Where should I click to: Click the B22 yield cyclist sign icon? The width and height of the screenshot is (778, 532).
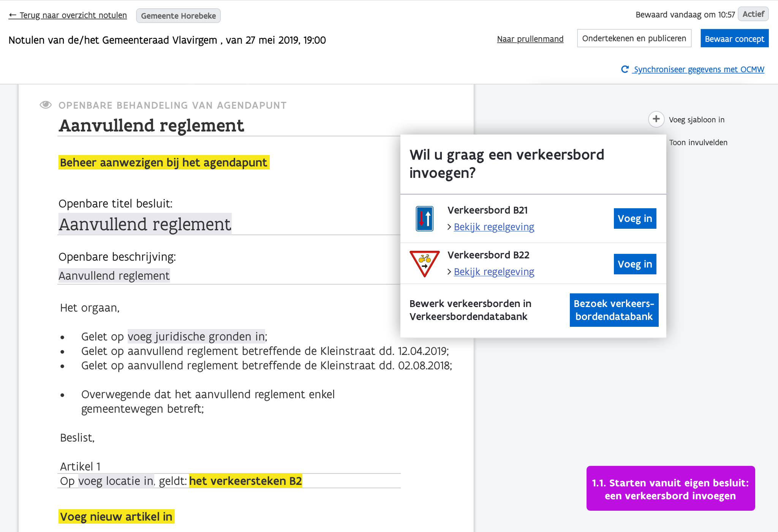point(424,264)
